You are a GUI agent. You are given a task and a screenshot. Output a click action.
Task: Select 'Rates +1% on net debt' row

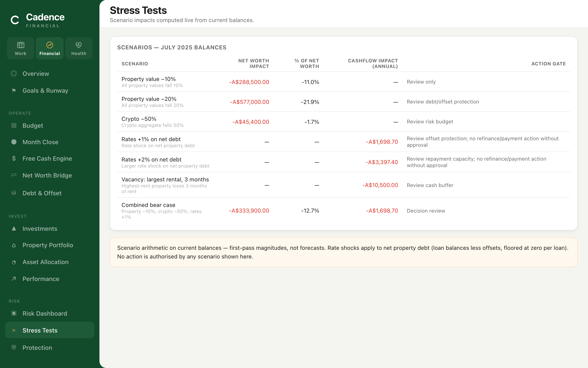(x=344, y=142)
